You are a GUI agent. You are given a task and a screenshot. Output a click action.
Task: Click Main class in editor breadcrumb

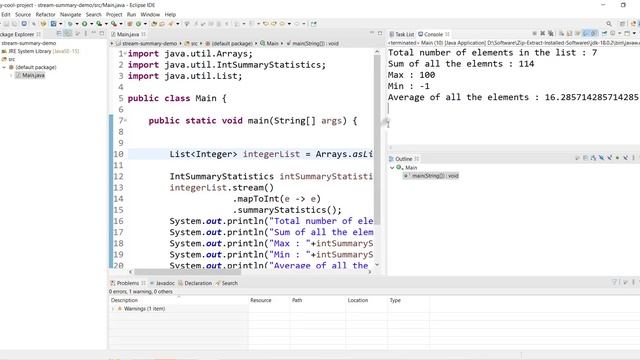click(269, 43)
